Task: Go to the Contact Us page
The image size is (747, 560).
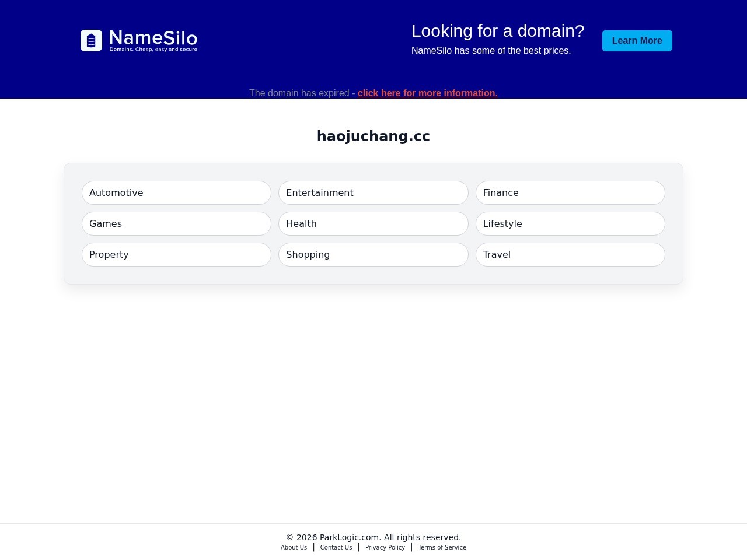Action: (x=336, y=548)
